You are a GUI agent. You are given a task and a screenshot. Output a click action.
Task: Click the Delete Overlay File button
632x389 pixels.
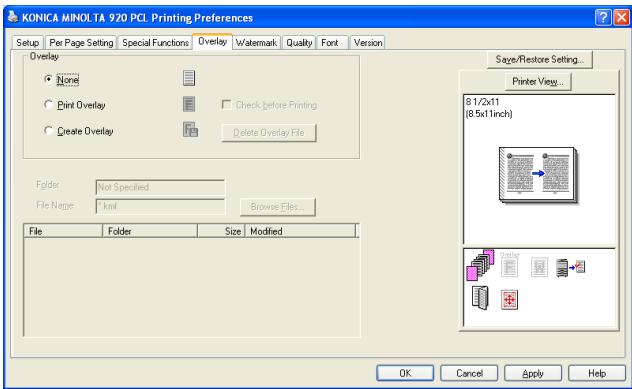click(269, 133)
